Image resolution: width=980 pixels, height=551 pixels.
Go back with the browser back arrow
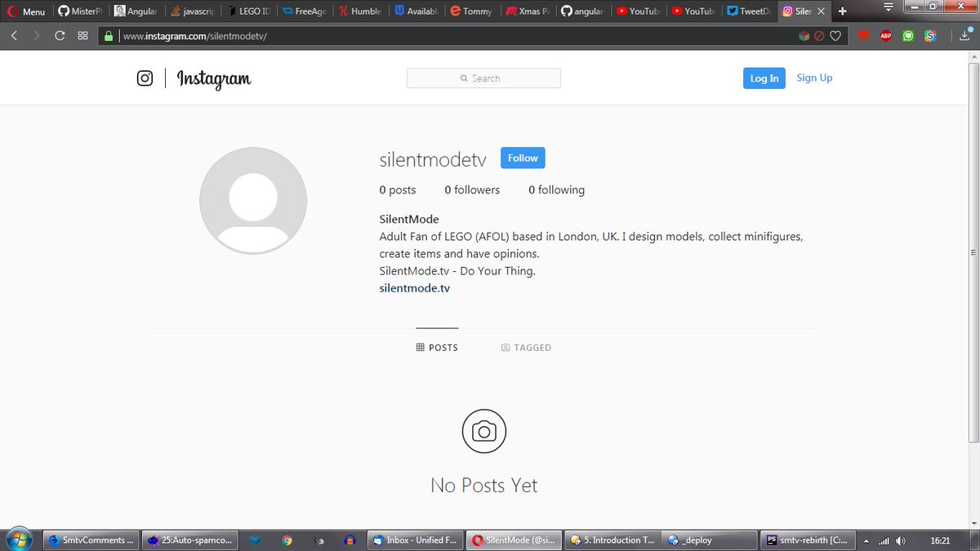14,36
